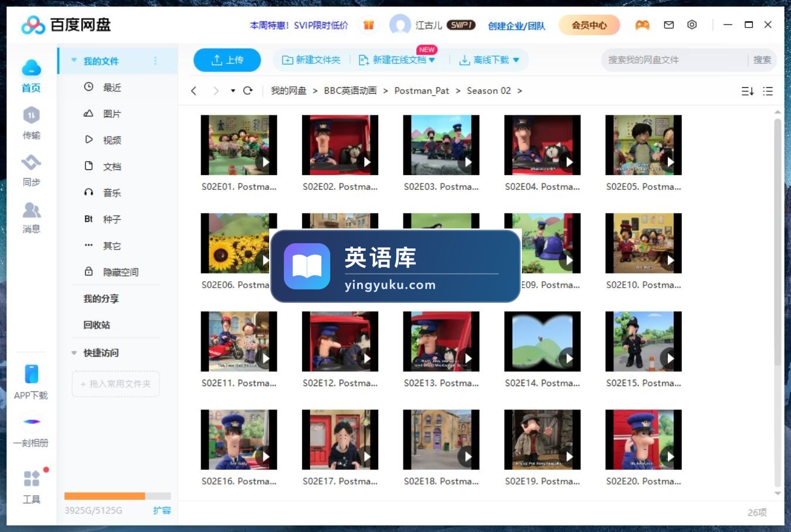The image size is (791, 532).
Task: Open the 我的文件 more options dots
Action: (155, 60)
